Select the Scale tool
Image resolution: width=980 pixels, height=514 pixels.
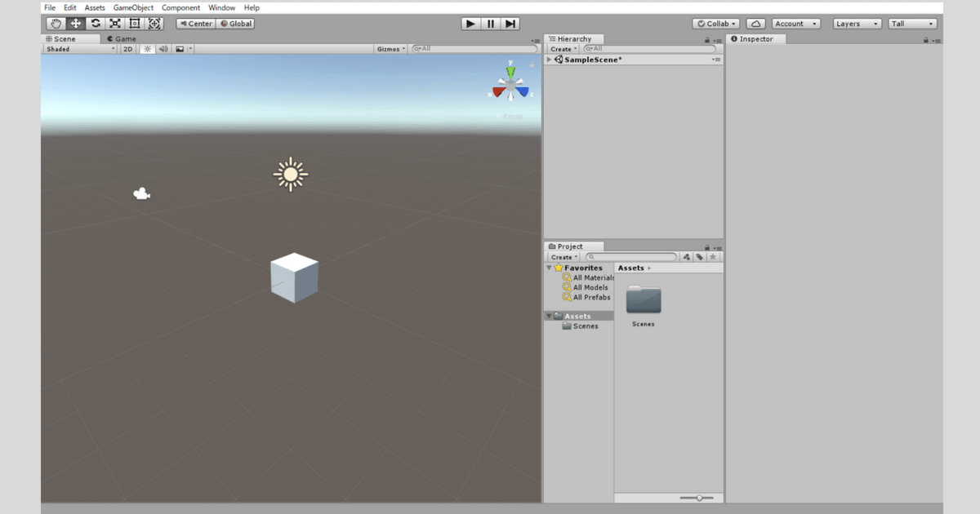[115, 23]
